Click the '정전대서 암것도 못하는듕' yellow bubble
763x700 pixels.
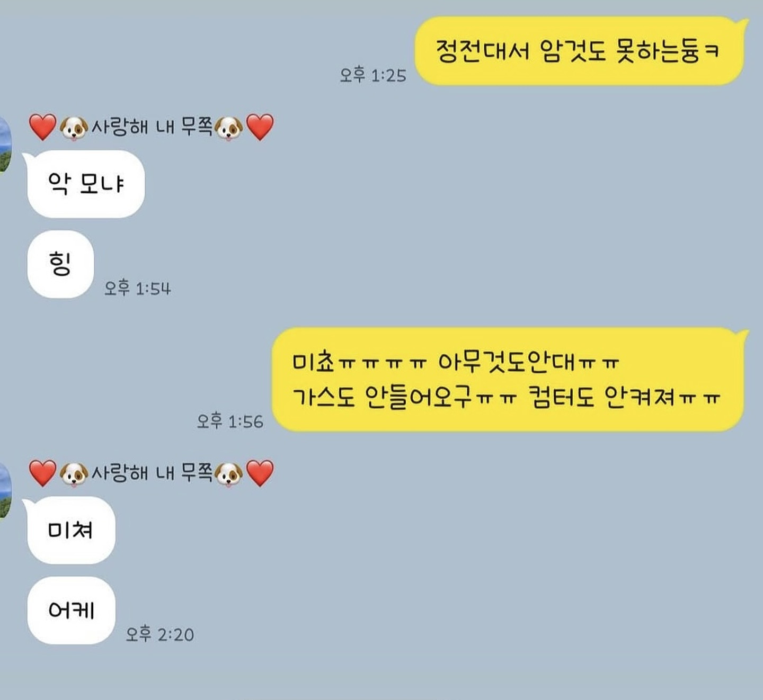[581, 51]
